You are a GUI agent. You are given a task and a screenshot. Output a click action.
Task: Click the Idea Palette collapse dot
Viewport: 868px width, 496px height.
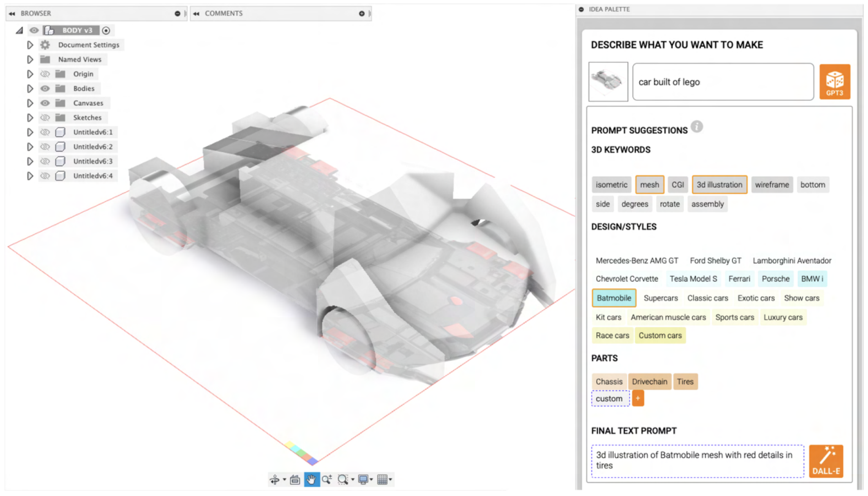581,9
